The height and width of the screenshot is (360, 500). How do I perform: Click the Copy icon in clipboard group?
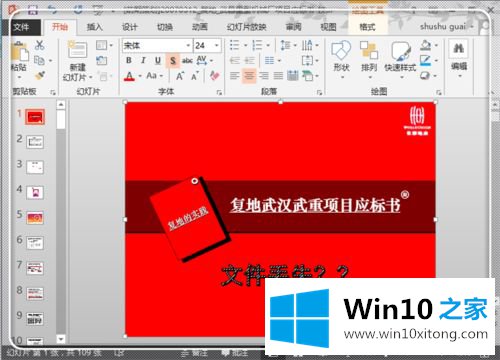[39, 60]
